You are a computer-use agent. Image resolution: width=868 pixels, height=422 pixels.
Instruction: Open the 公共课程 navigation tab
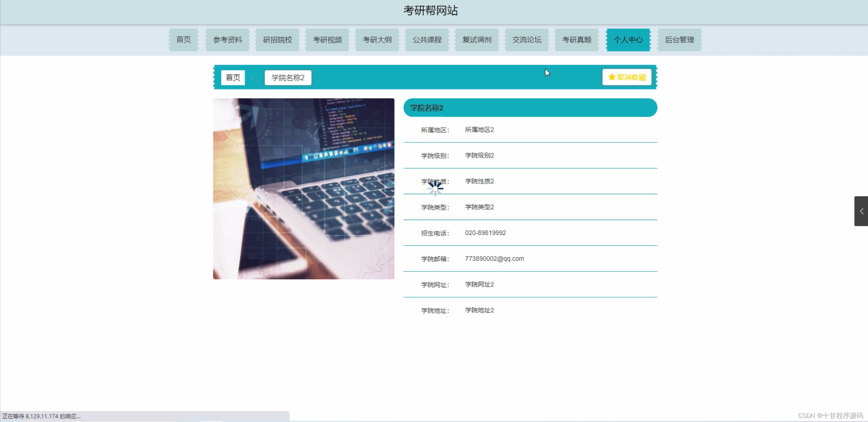427,40
